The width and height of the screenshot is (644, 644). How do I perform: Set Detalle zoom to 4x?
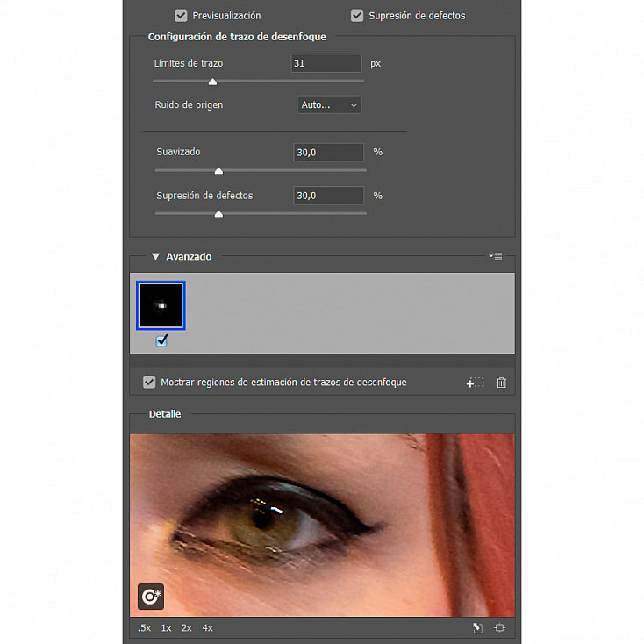click(x=207, y=628)
